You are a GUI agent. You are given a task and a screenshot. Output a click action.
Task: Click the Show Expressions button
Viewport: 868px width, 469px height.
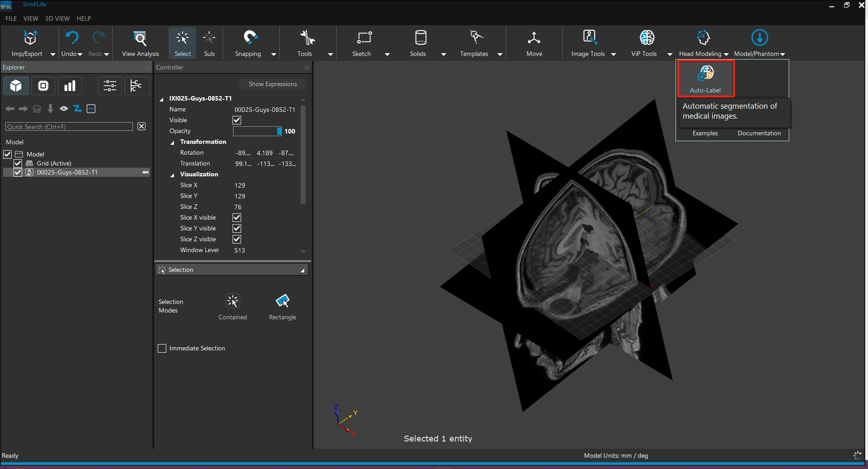273,84
